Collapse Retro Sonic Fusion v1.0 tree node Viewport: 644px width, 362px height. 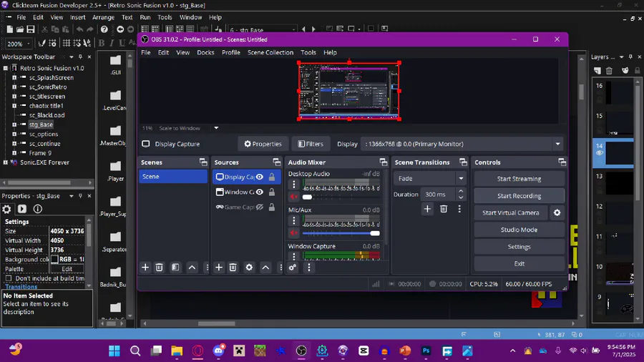point(5,68)
